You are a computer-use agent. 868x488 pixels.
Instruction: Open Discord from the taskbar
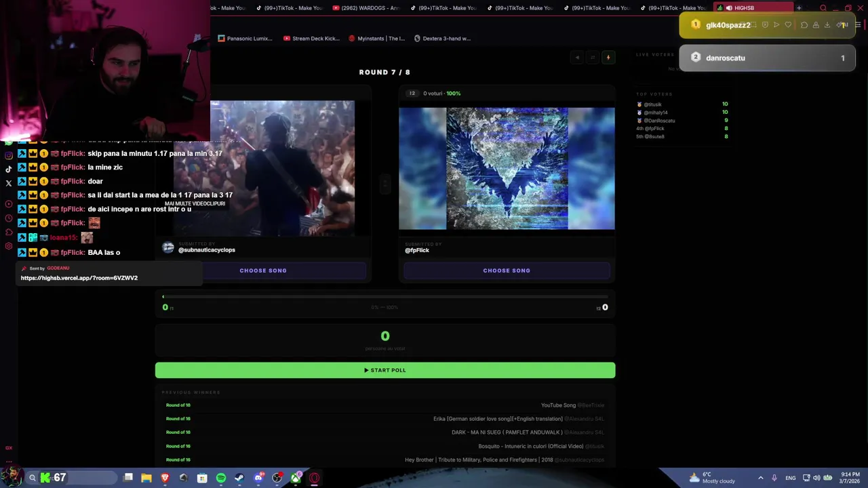(x=258, y=478)
